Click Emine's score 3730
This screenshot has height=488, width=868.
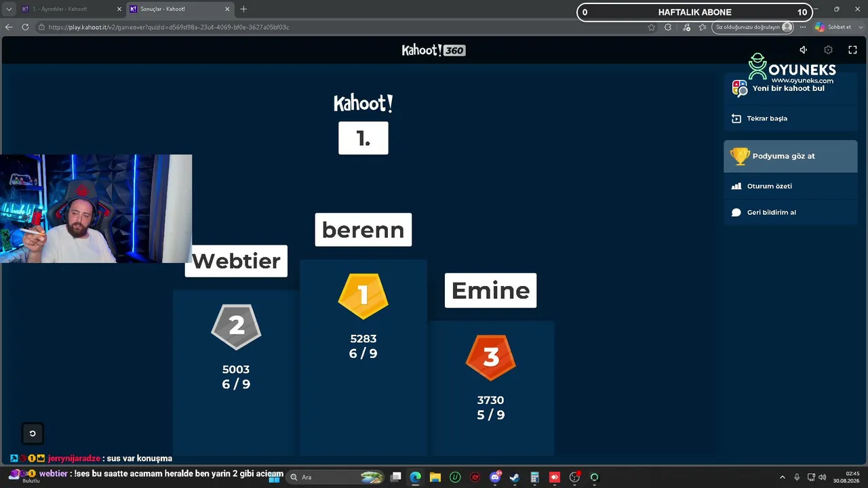tap(491, 401)
